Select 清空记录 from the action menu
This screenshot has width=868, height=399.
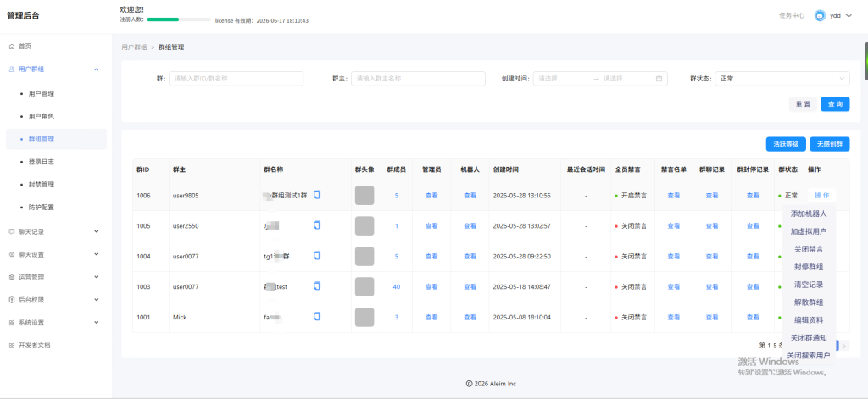[x=809, y=285]
